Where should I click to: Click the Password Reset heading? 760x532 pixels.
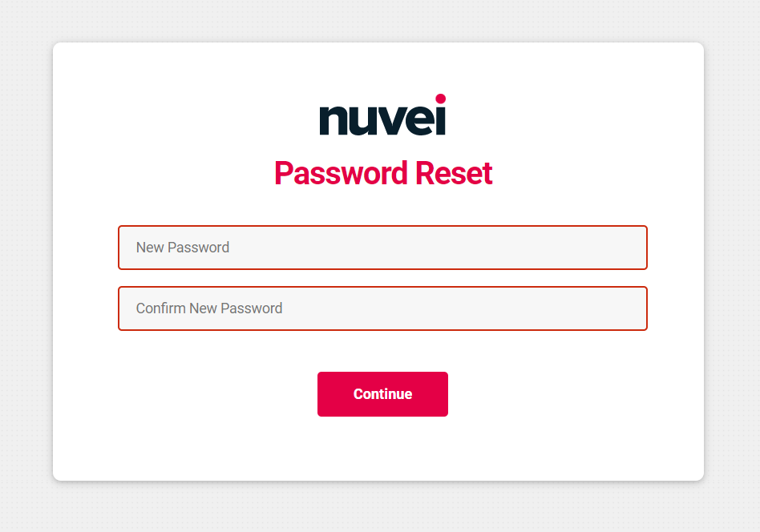click(x=383, y=173)
